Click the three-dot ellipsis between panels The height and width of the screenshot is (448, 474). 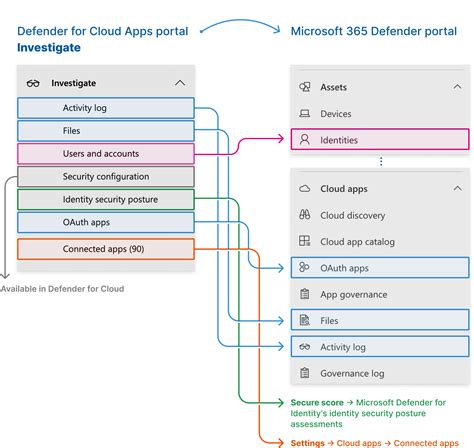[381, 161]
